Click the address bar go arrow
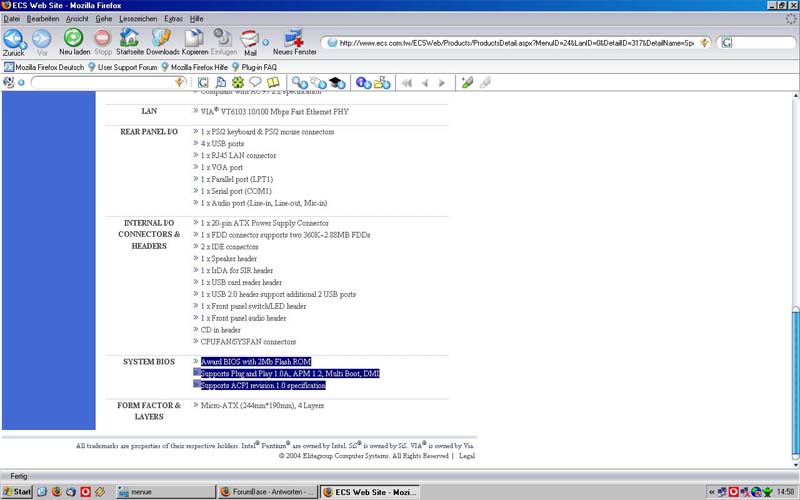This screenshot has height=500, width=800. click(x=704, y=43)
